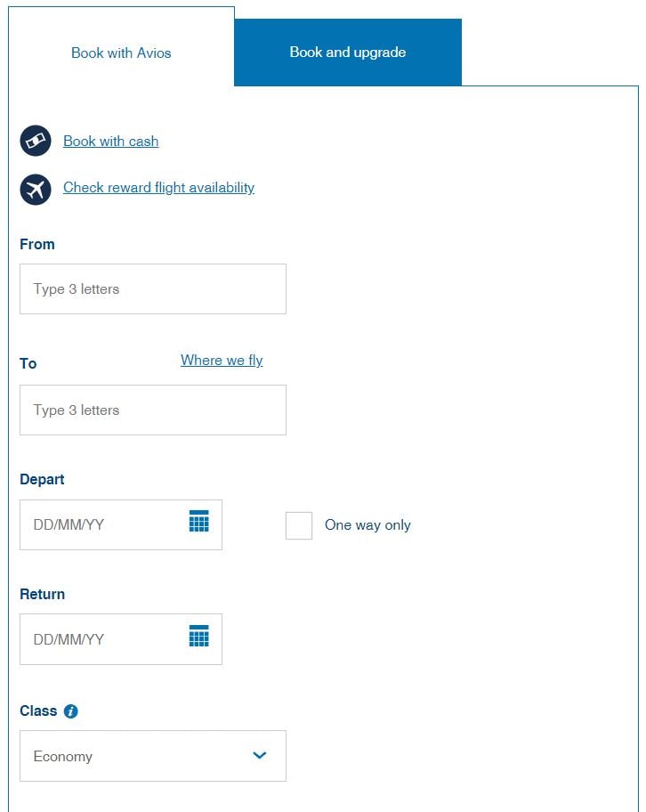This screenshot has height=812, width=646.
Task: Open the Depart date calendar icon
Action: coord(199,521)
